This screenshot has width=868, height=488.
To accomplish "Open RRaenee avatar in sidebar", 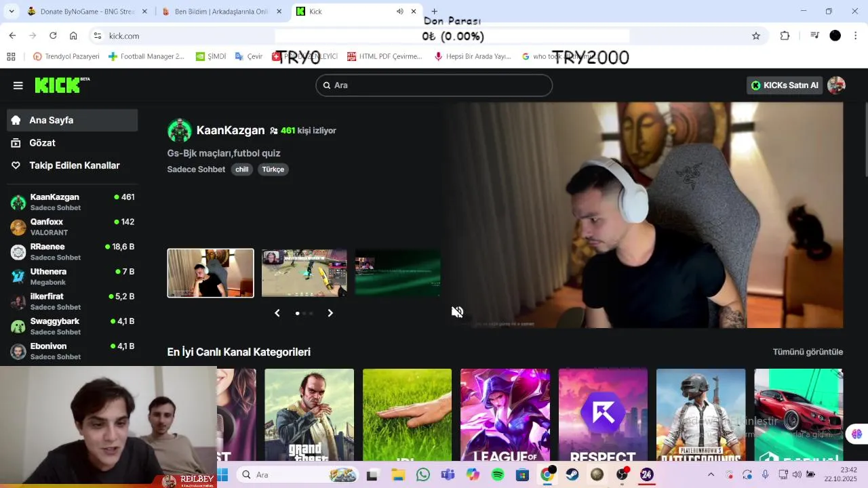I will [18, 252].
